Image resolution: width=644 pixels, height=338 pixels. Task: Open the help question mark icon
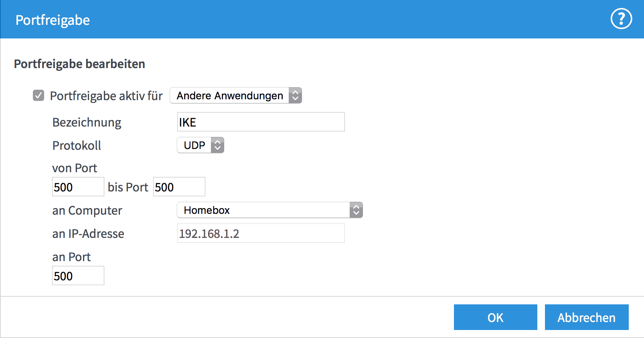[621, 19]
